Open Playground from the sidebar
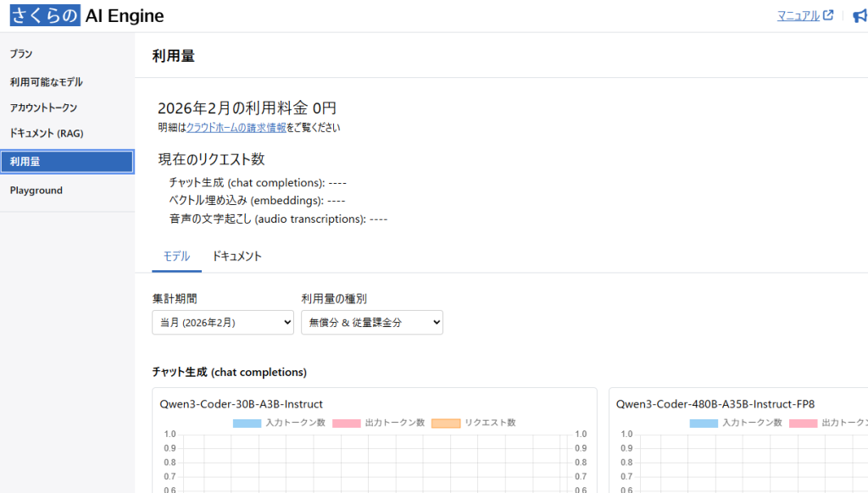 tap(36, 190)
